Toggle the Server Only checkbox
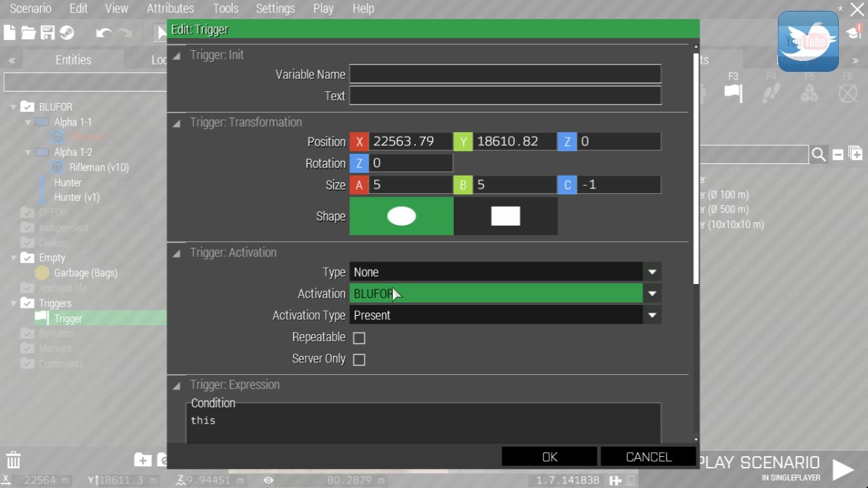868x488 pixels. 359,359
